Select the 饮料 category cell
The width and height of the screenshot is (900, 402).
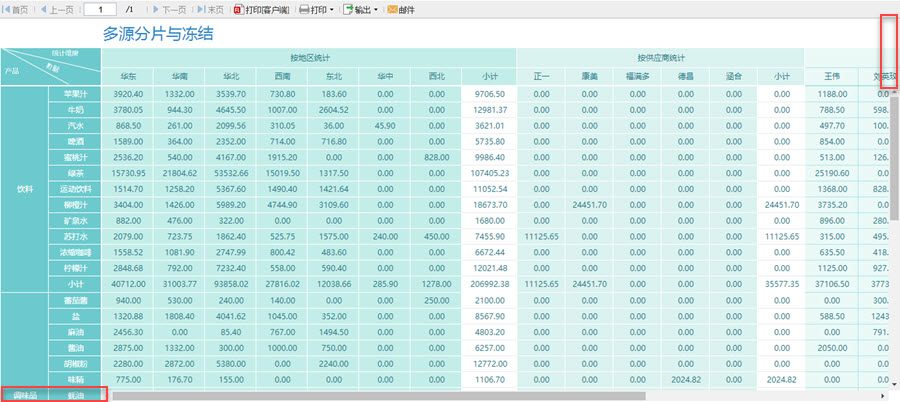(x=25, y=188)
